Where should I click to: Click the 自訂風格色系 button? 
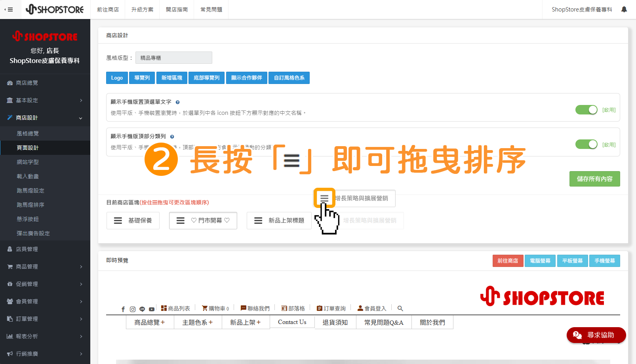pos(289,78)
